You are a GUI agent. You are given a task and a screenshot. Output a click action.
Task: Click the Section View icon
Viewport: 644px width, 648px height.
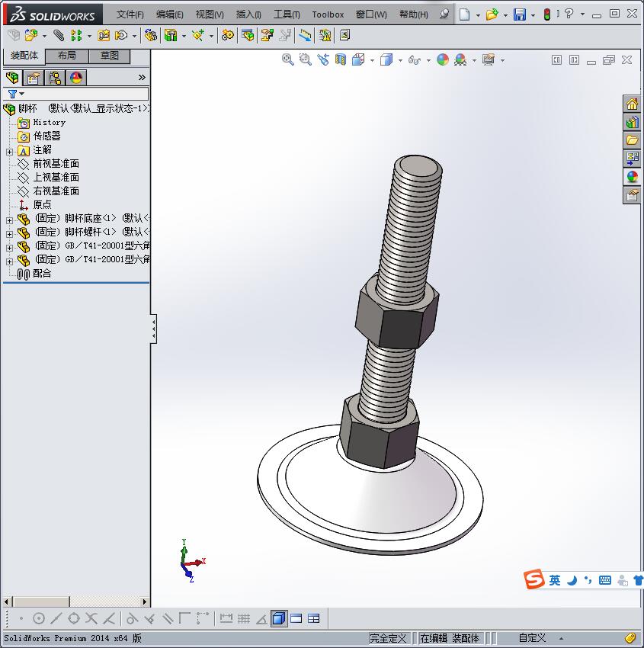[341, 60]
